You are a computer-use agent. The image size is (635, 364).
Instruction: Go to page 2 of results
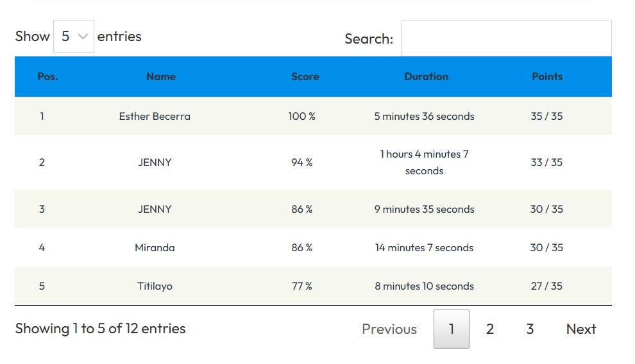tap(489, 329)
